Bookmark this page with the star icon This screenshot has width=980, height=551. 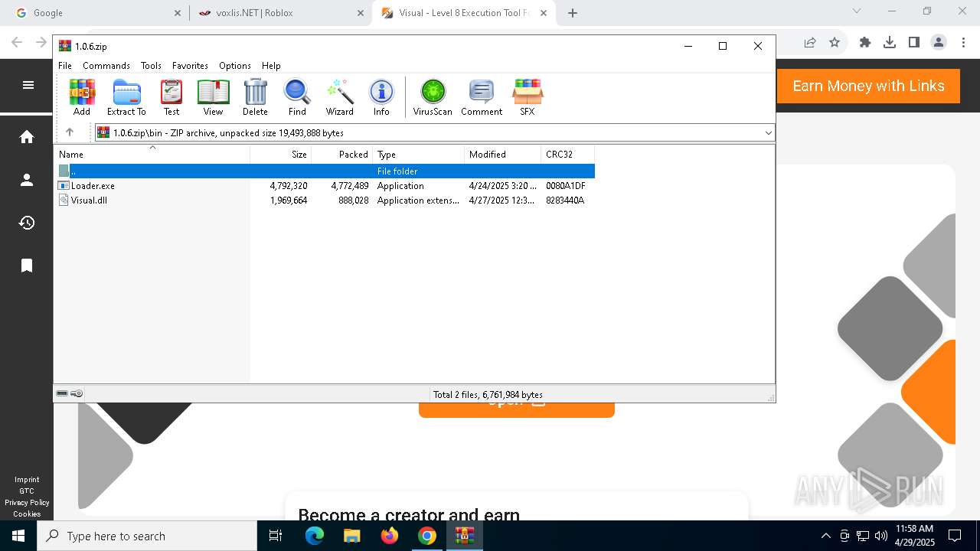tap(835, 43)
